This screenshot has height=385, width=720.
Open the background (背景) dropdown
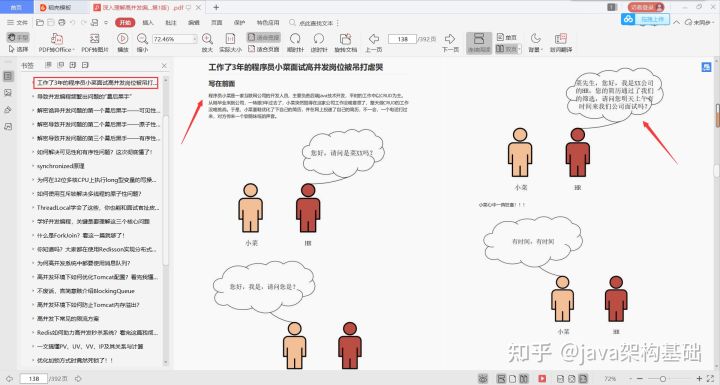[535, 43]
